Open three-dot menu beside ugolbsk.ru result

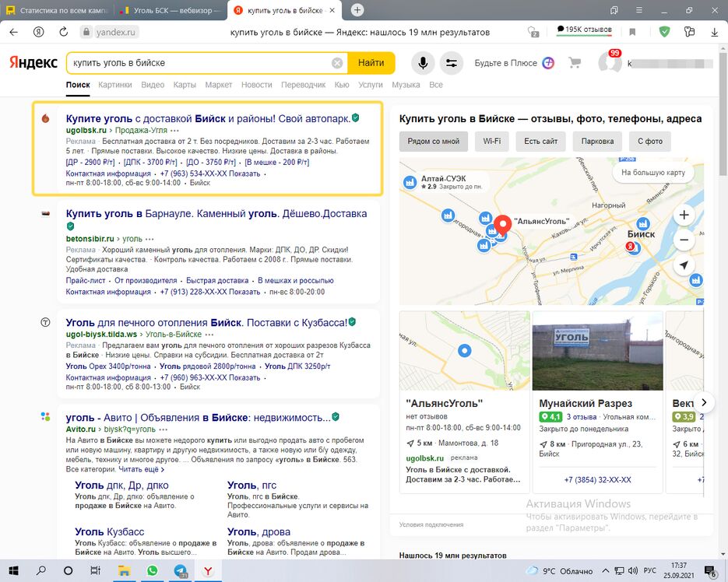[175, 131]
